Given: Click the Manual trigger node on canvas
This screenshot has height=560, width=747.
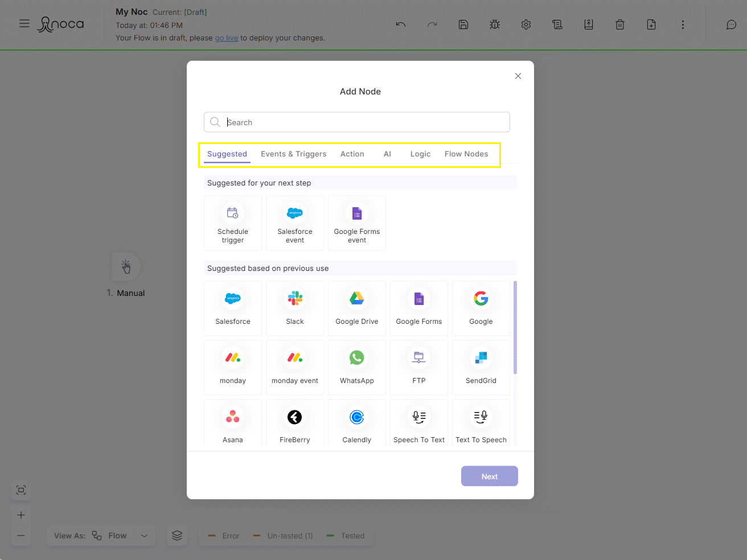Looking at the screenshot, I should [126, 266].
